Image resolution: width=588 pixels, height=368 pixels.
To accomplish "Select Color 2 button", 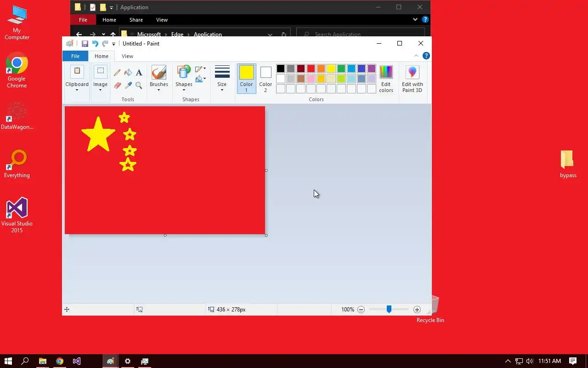I will 266,79.
